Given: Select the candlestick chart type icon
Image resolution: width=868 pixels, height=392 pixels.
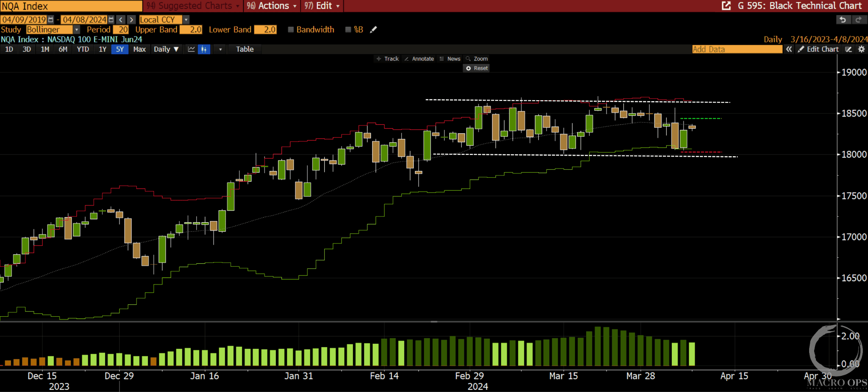Looking at the screenshot, I should (204, 49).
